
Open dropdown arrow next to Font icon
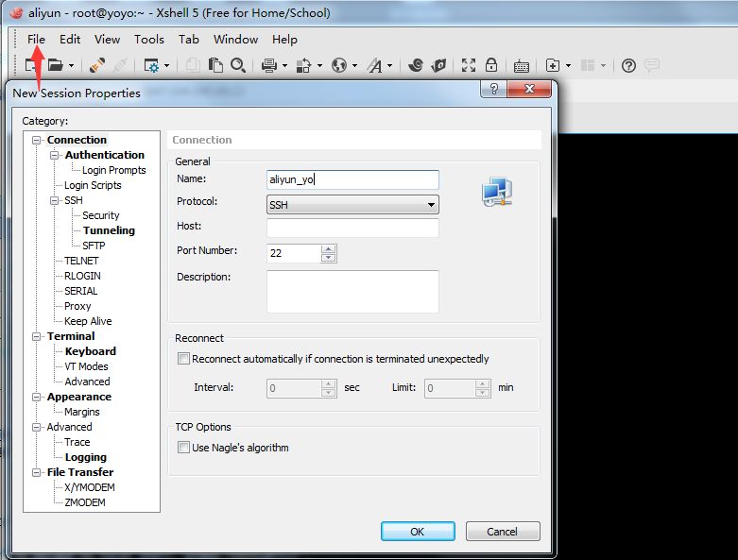tap(389, 66)
